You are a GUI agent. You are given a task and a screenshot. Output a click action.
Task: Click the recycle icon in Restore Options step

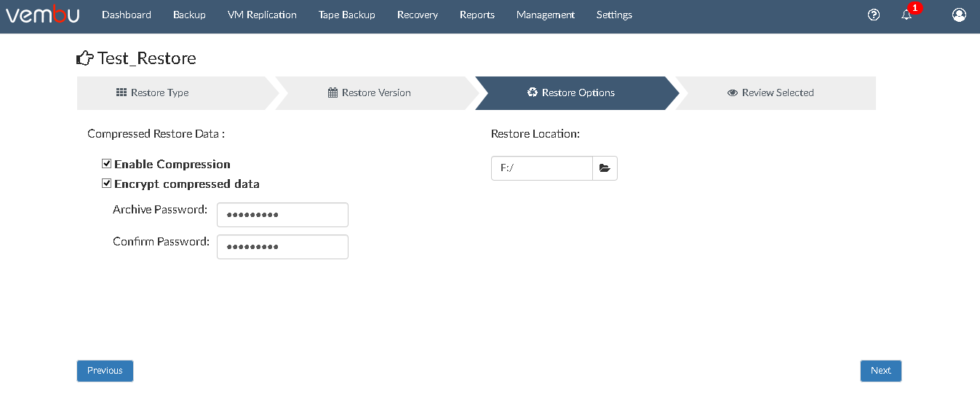tap(533, 92)
